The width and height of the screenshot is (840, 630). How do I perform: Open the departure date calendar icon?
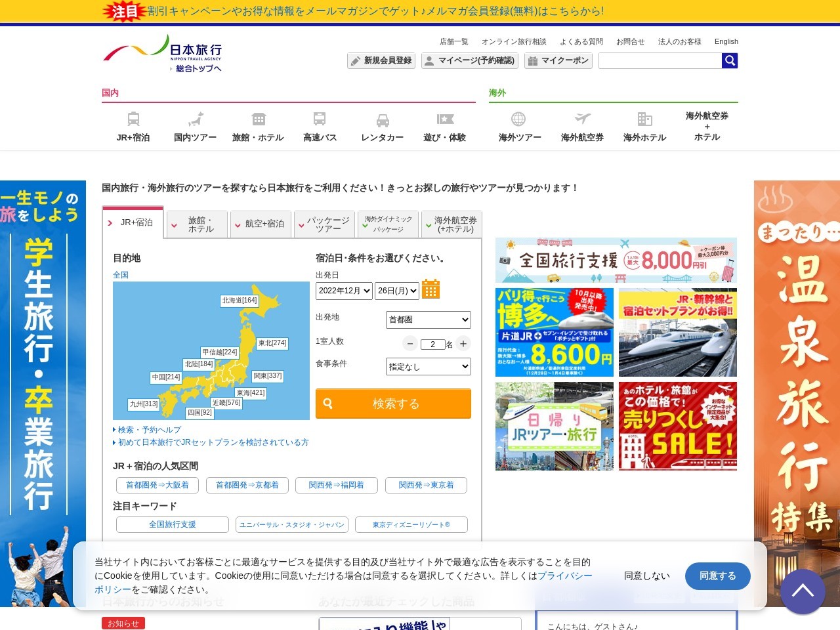[430, 289]
